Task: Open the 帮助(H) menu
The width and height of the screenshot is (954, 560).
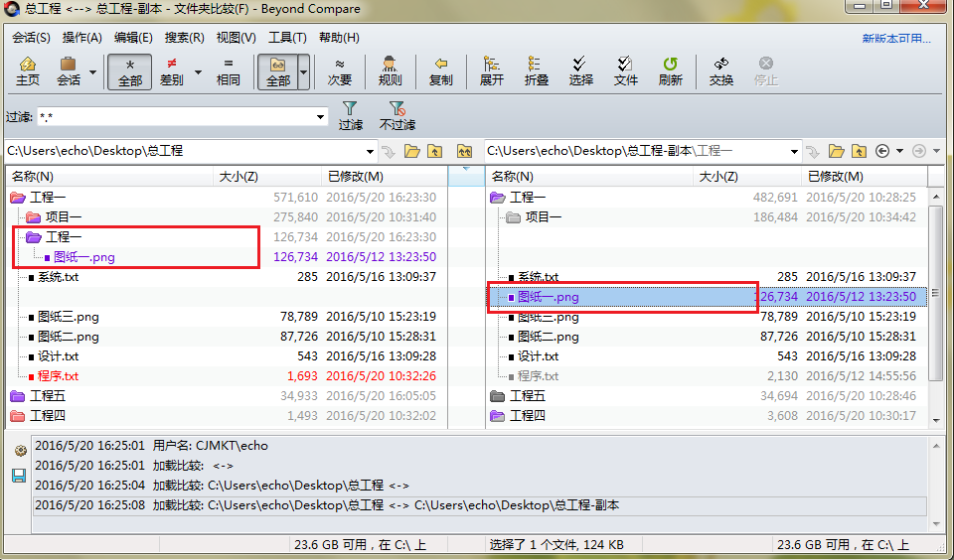Action: pos(339,38)
